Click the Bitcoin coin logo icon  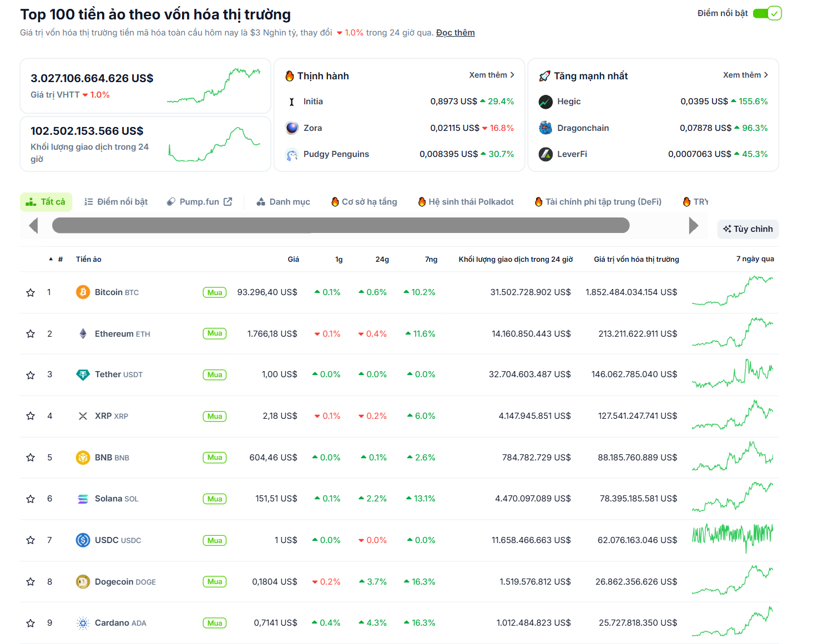coord(83,292)
